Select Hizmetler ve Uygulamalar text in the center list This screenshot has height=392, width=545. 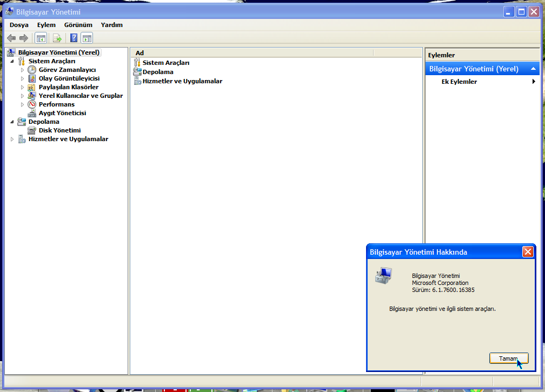[x=183, y=81]
